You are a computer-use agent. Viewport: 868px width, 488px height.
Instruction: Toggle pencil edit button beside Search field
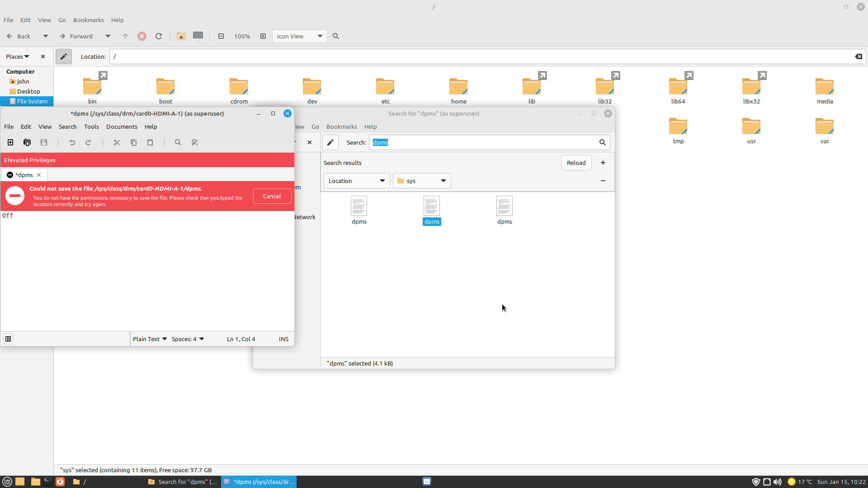(x=330, y=142)
